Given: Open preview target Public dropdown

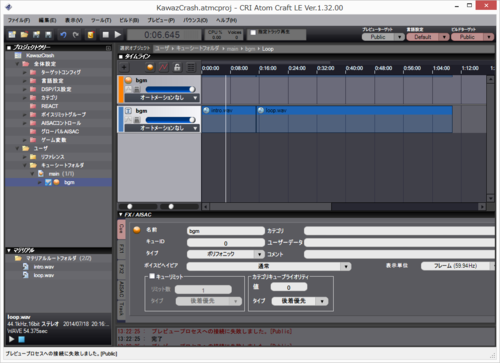Looking at the screenshot, I should [383, 37].
